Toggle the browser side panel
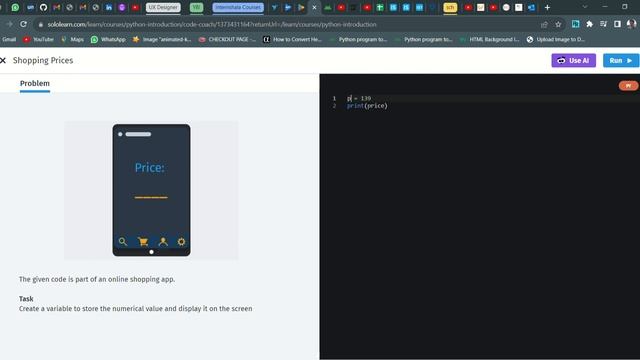Screen dimensions: 640x360 617,24
